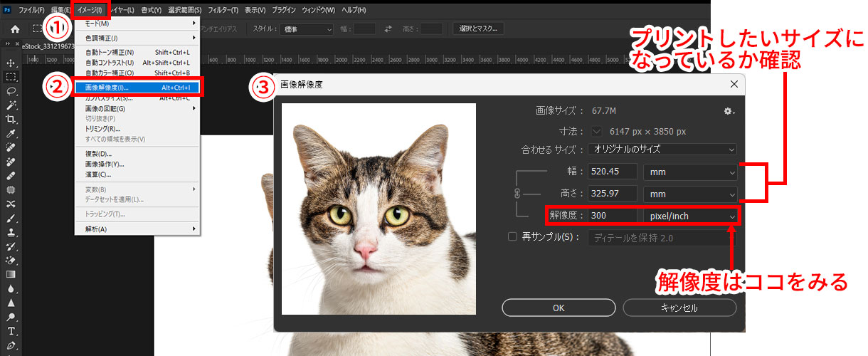Open the 選択範囲(S) menu
The width and height of the screenshot is (868, 356).
[185, 10]
